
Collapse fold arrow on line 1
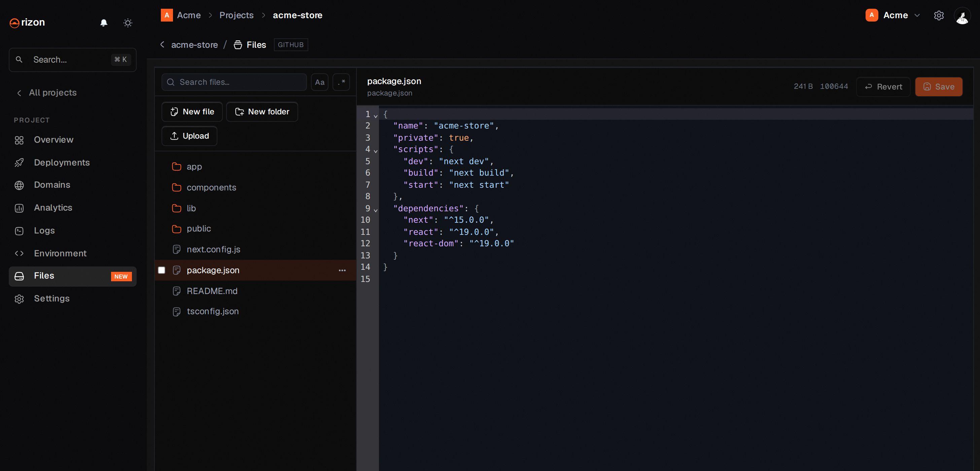[376, 116]
